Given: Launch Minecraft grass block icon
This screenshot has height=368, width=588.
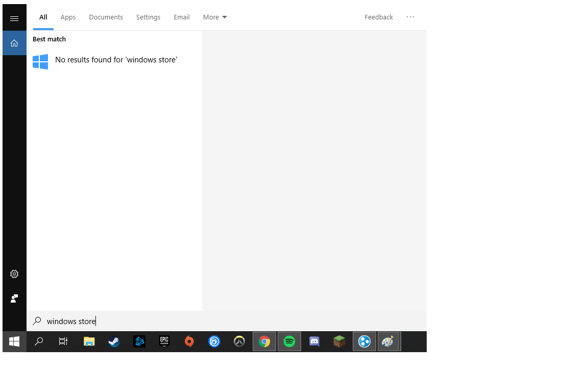Looking at the screenshot, I should (339, 342).
